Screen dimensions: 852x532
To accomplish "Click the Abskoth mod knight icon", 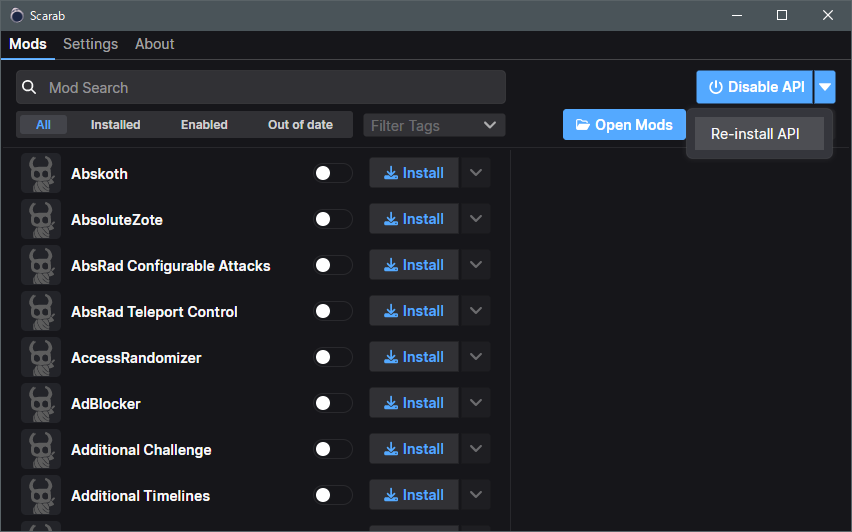I will [41, 174].
